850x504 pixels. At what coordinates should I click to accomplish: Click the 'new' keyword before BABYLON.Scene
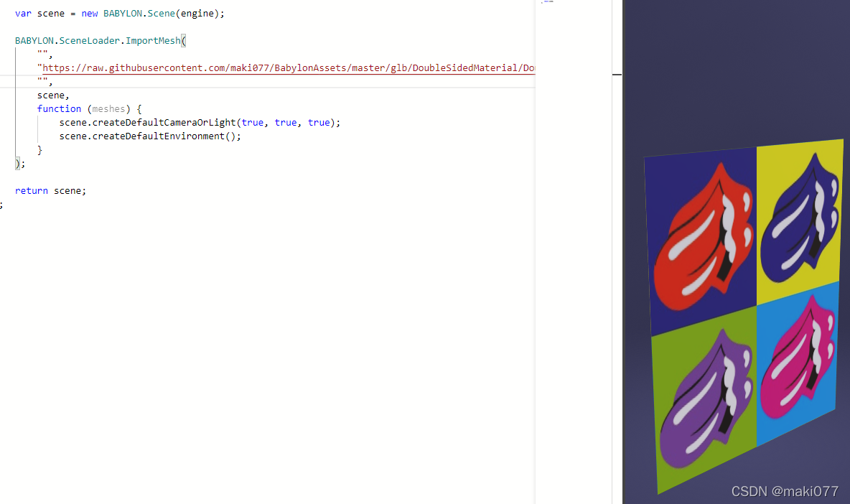(90, 14)
